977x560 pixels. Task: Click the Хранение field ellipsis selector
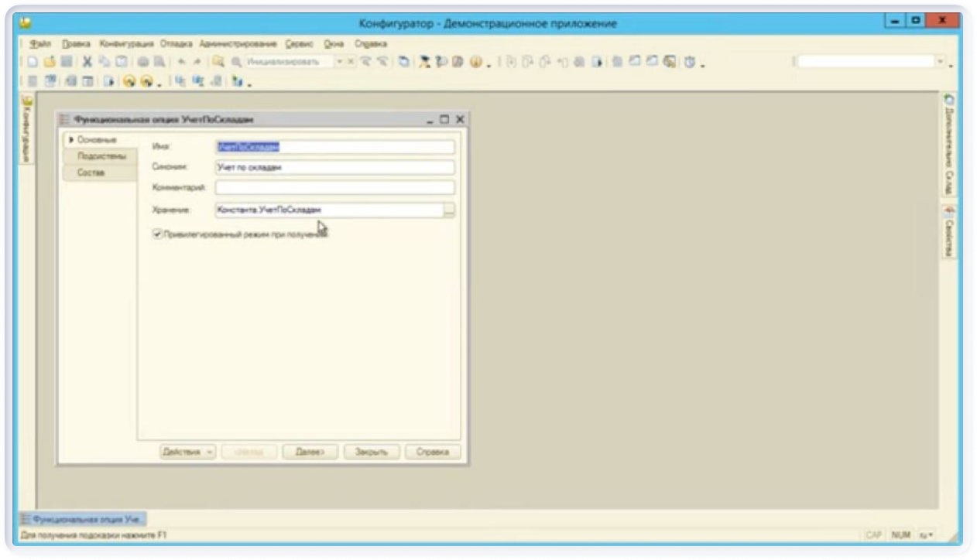tap(449, 210)
